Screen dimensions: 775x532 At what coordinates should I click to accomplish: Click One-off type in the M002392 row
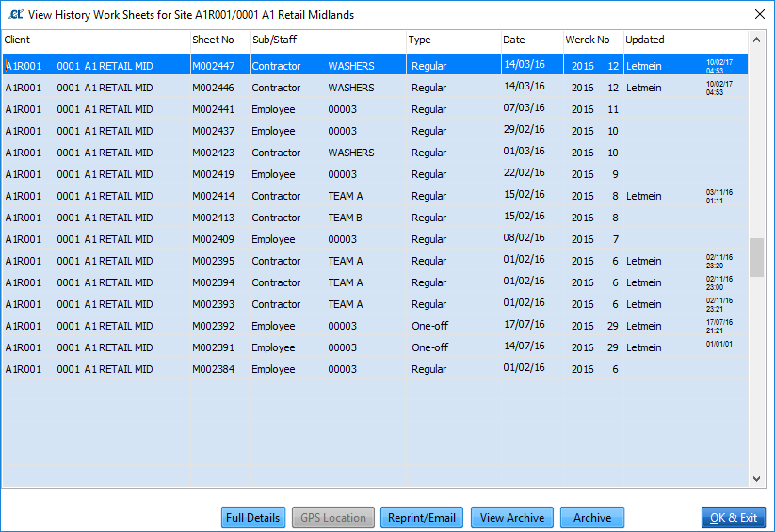(x=430, y=326)
